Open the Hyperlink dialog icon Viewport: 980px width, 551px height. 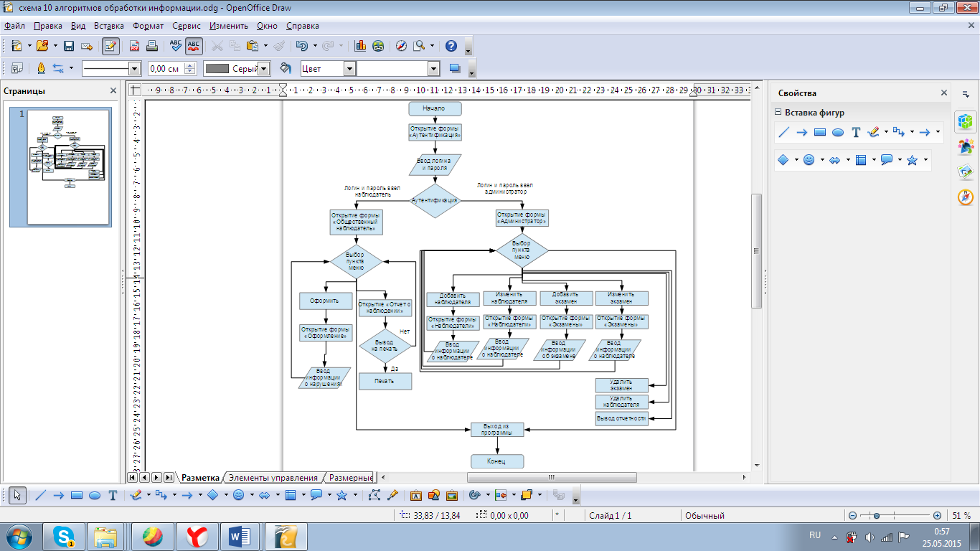[x=378, y=46]
